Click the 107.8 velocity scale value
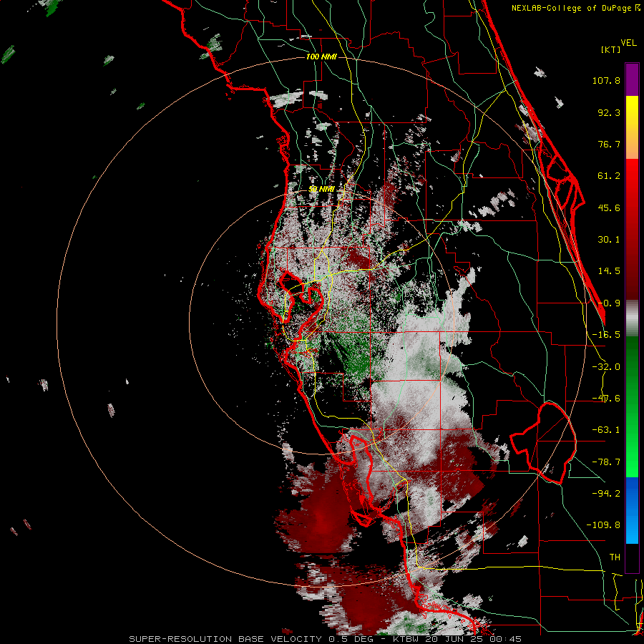Viewport: 644px width, 644px height. pos(606,80)
